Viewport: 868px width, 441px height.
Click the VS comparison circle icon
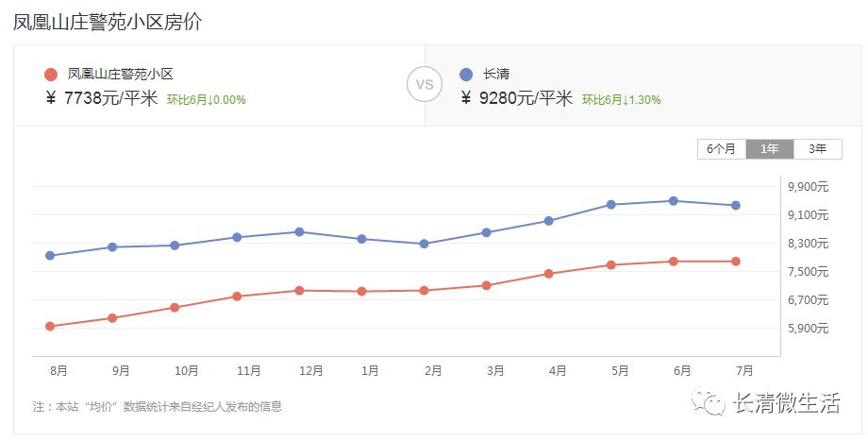tap(425, 84)
